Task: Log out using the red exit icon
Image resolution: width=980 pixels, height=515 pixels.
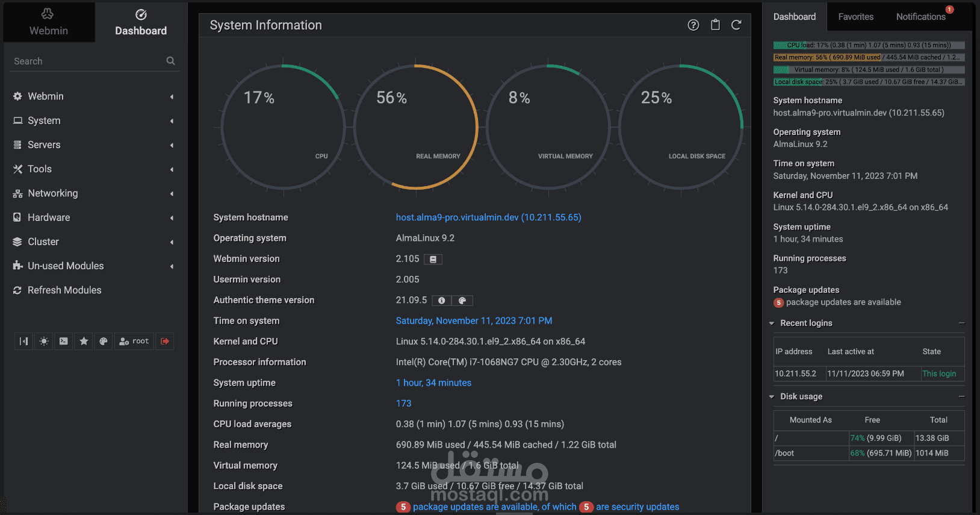Action: 165,341
